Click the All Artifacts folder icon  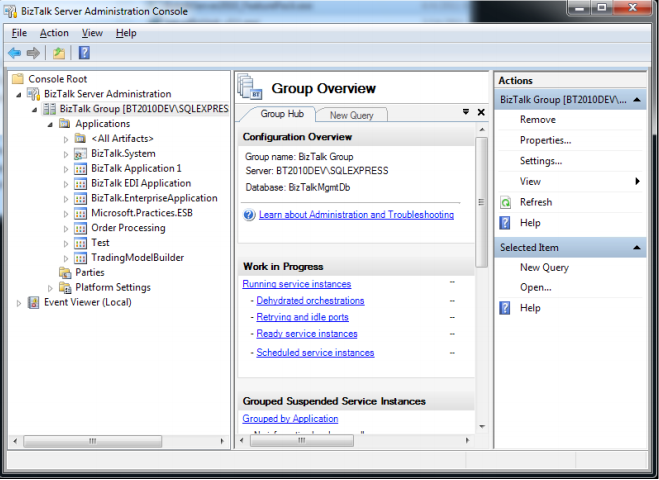(80, 138)
